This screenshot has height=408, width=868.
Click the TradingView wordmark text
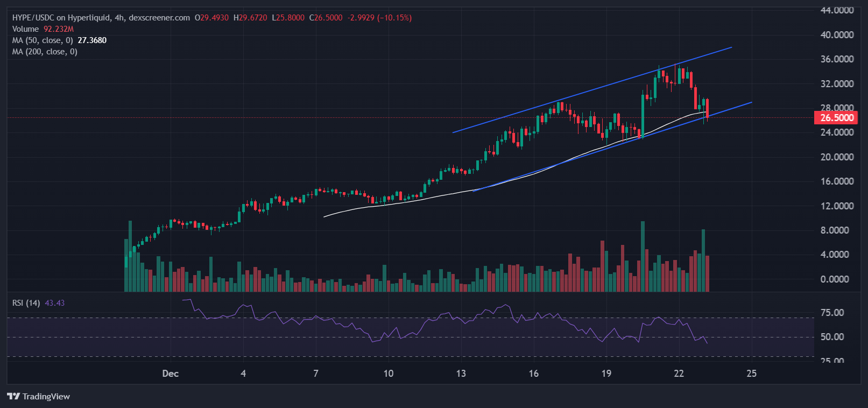coord(46,397)
